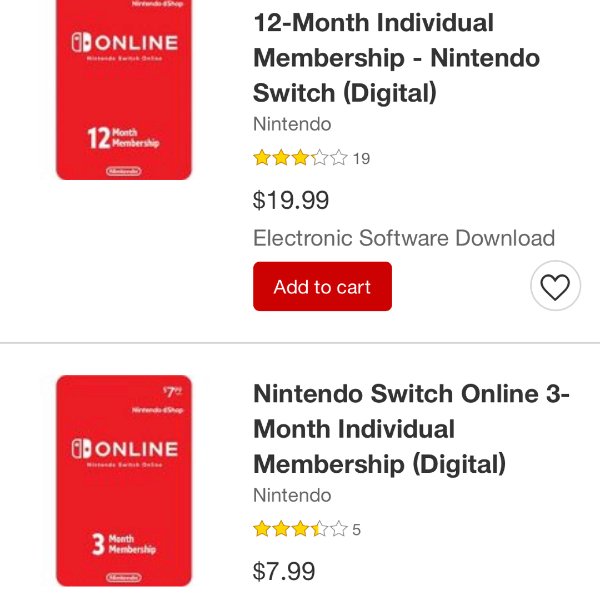Viewport: 600px width, 600px height.
Task: View star rating of the 3-Month membership
Action: 300,529
